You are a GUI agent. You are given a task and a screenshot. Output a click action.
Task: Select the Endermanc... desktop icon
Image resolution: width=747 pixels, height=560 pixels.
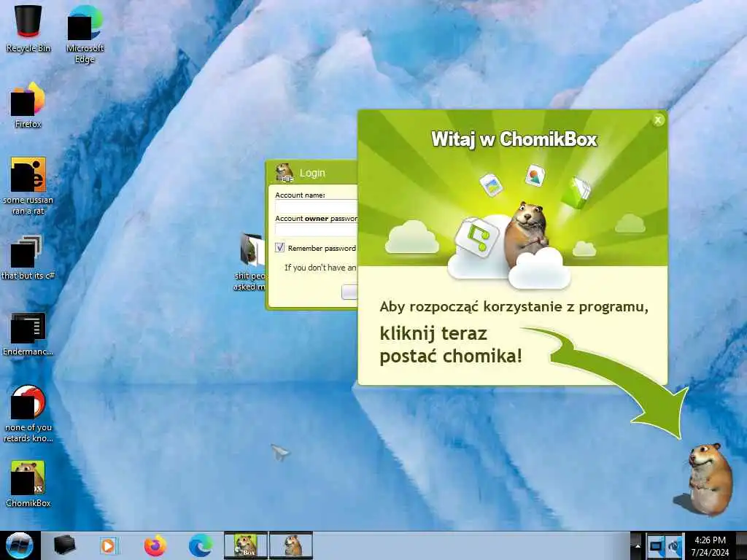[28, 333]
